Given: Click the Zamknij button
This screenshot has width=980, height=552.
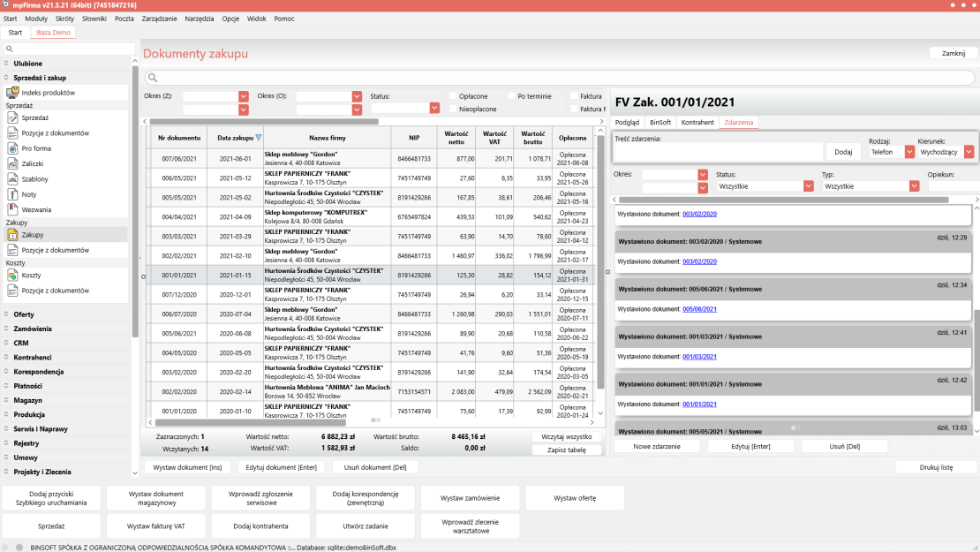Looking at the screenshot, I should (954, 53).
